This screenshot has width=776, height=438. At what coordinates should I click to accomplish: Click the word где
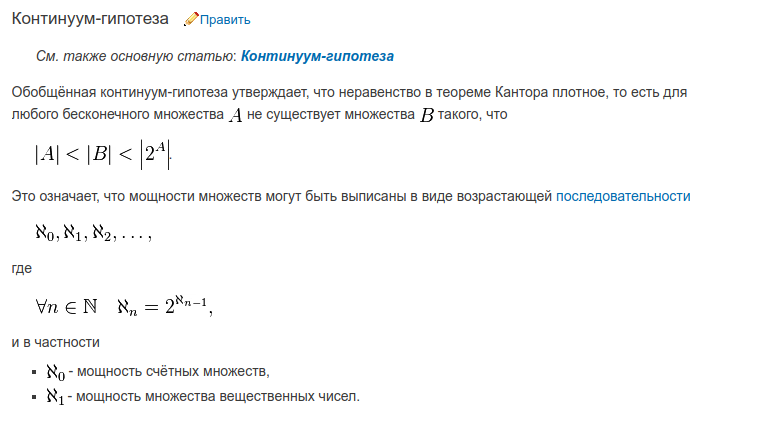click(22, 269)
